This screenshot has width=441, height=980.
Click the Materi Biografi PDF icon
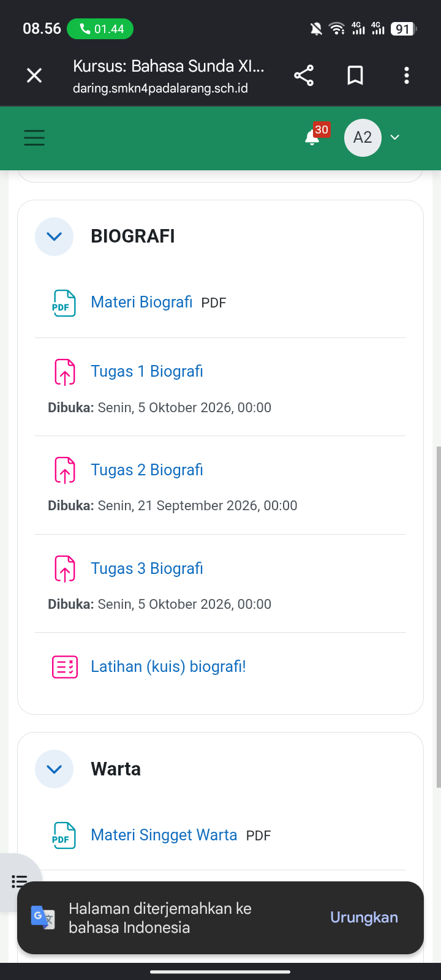[64, 303]
